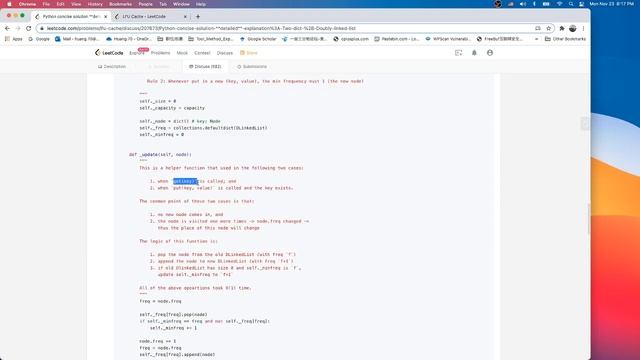Open the Google bookmark
This screenshot has width=640, height=360.
coord(39,39)
